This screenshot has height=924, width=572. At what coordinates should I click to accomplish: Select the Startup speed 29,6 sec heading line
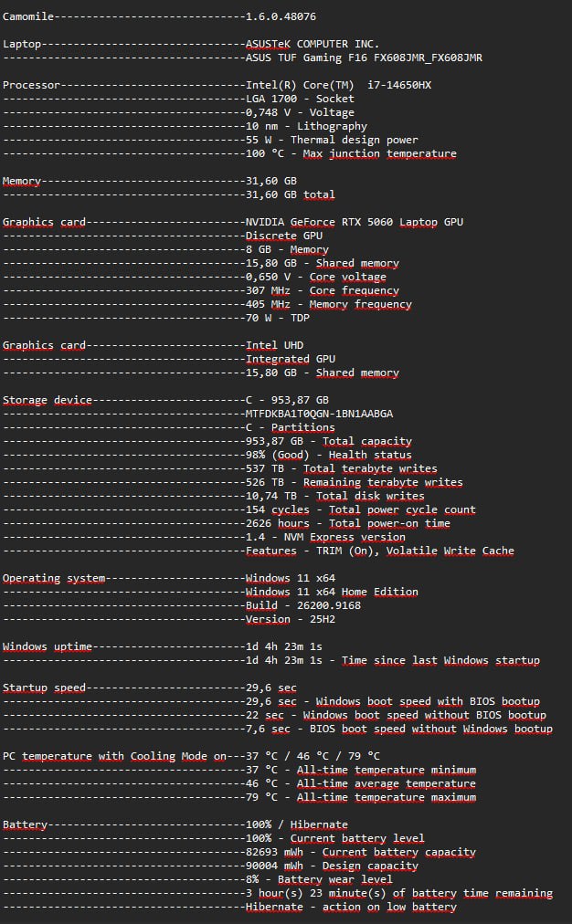coord(150,688)
